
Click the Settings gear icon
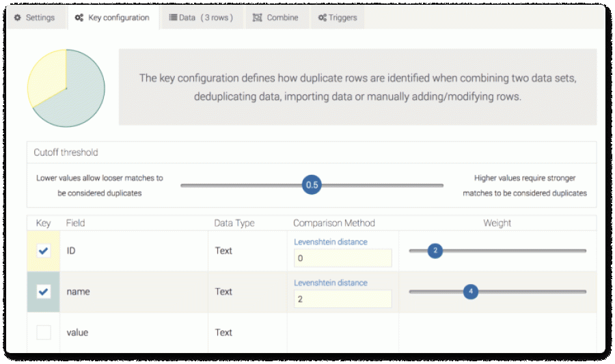[18, 18]
